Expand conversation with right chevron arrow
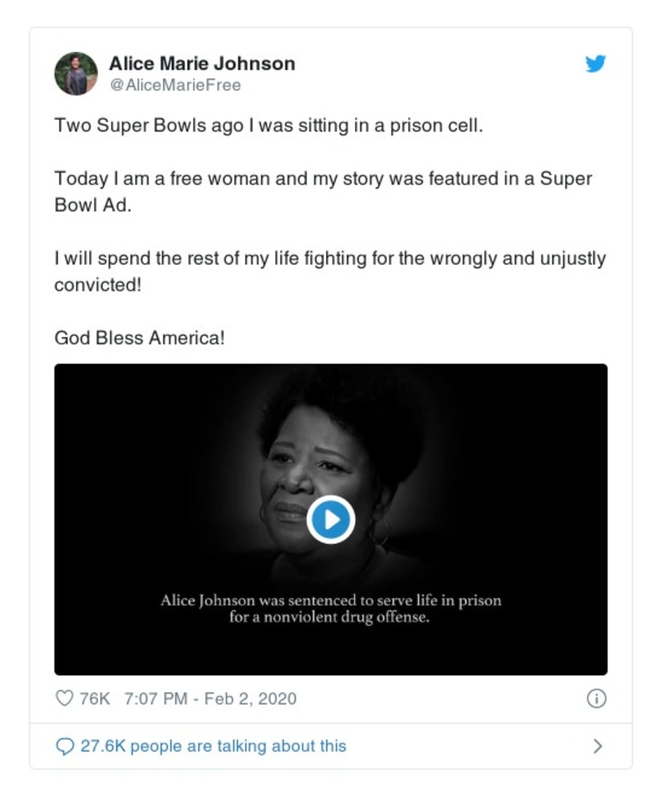662x812 pixels. [597, 747]
